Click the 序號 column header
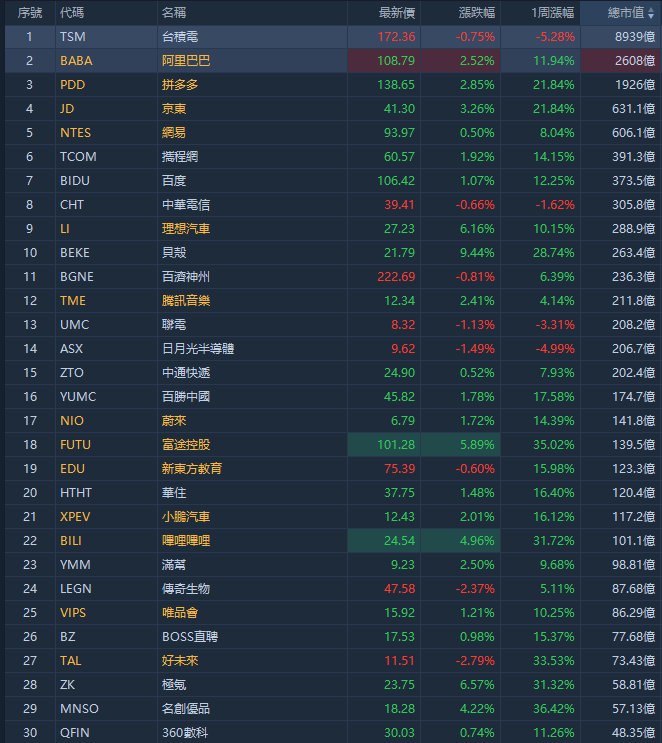Image resolution: width=662 pixels, height=743 pixels. (x=30, y=13)
